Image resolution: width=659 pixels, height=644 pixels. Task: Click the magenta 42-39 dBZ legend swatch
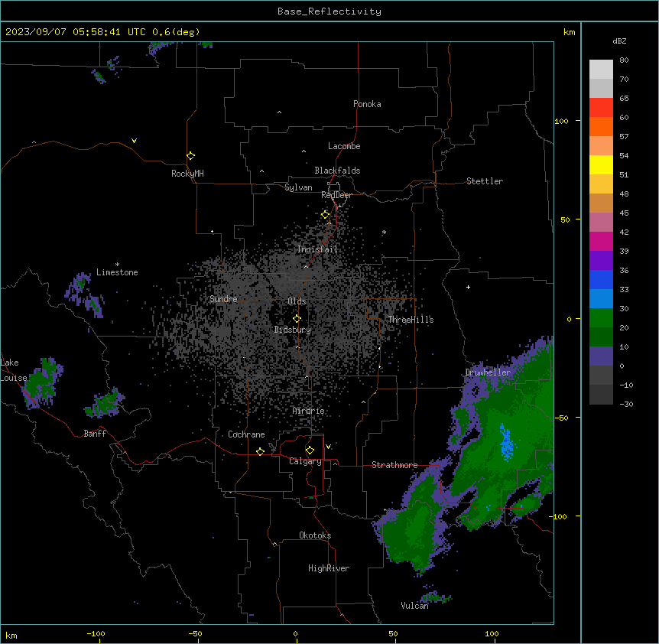601,241
